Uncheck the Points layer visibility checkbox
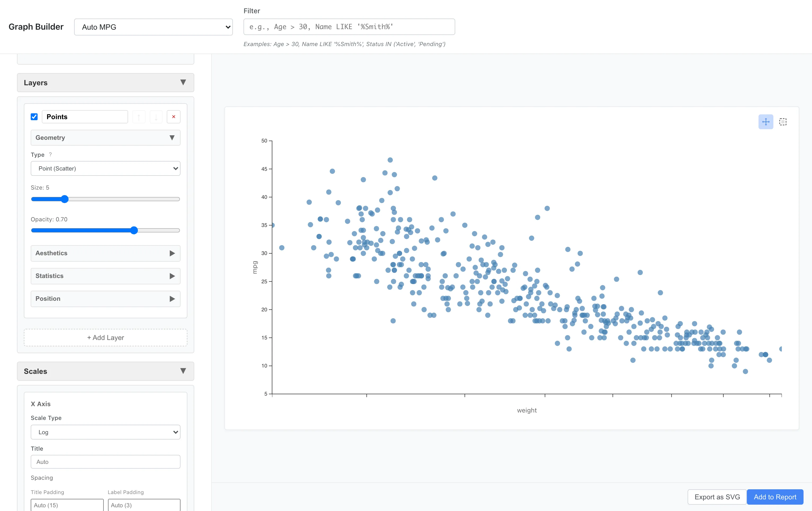812x511 pixels. pos(34,116)
